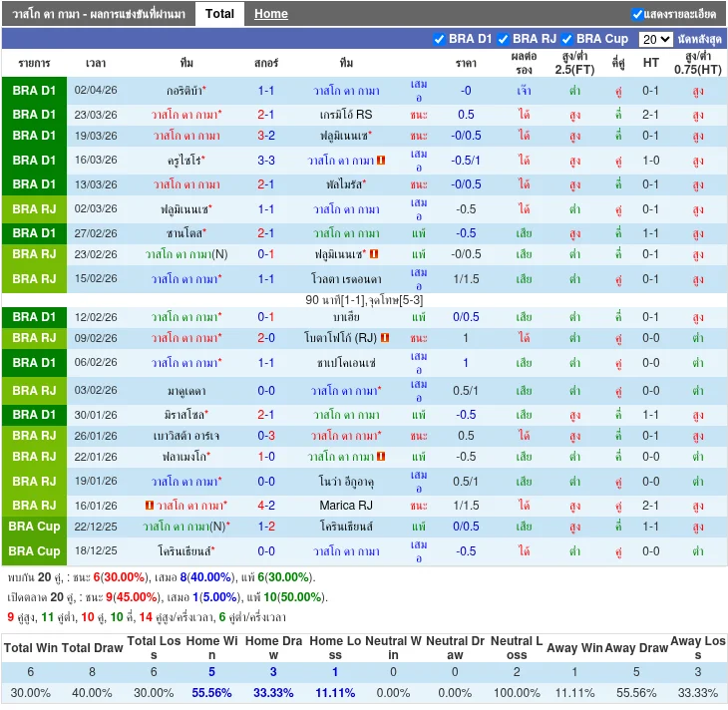Click the red card icon in the 16/01/26 row
The image size is (728, 710).
(x=149, y=506)
